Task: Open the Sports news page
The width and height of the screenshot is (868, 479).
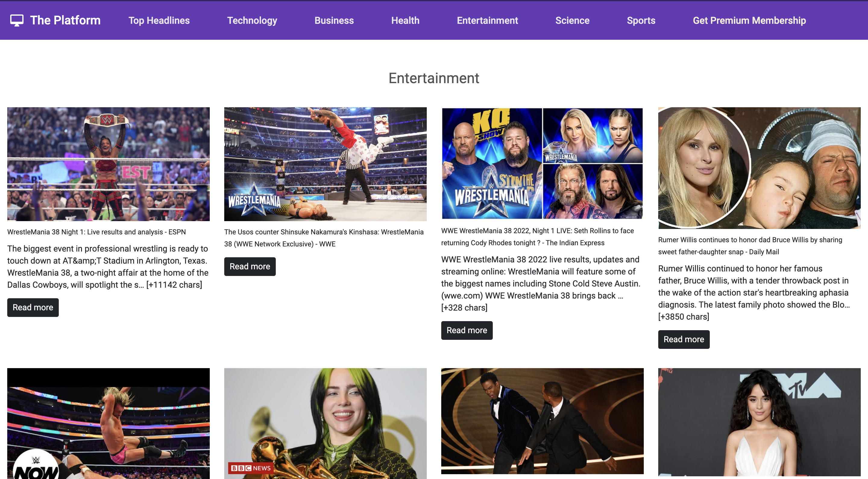Action: click(x=641, y=20)
